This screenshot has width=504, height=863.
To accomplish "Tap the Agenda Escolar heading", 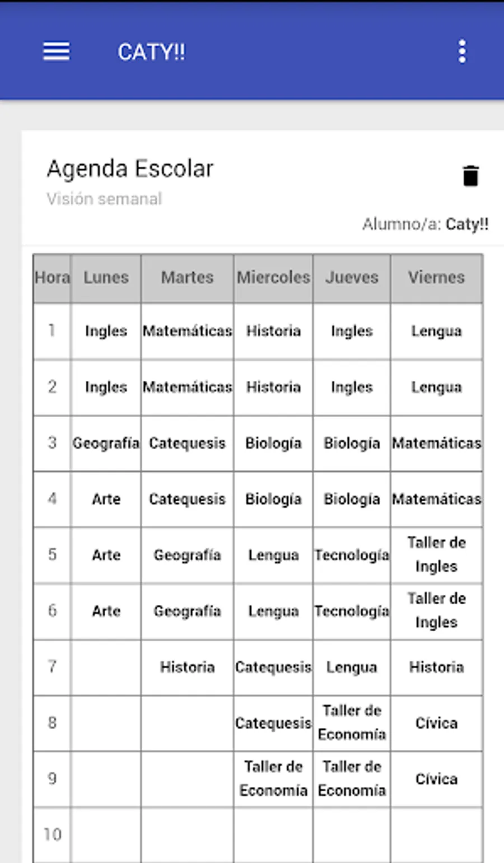I will click(x=130, y=169).
